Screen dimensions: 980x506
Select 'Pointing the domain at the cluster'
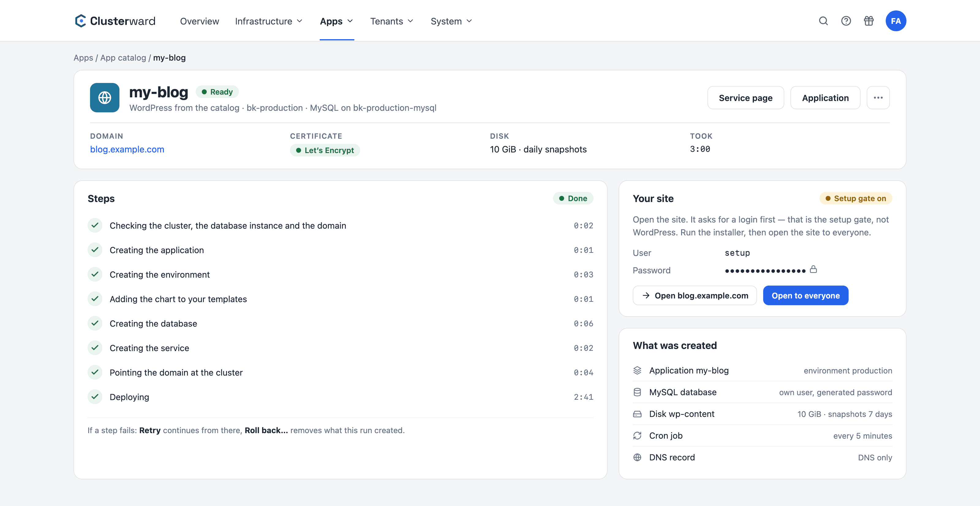coord(176,373)
